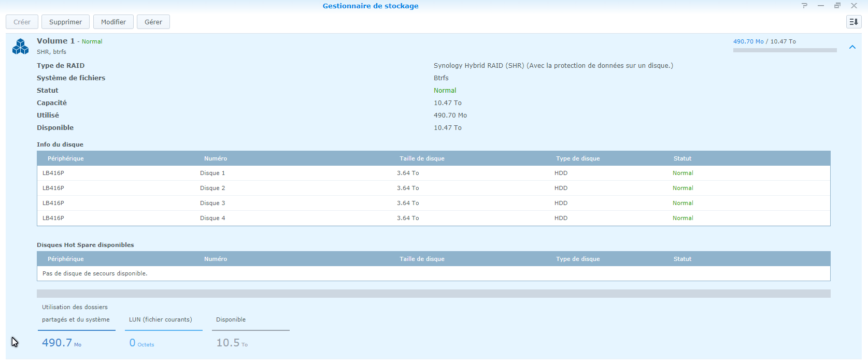Collapse Volume 1 details with chevron
Image resolution: width=868 pixels, height=364 pixels.
tap(852, 47)
